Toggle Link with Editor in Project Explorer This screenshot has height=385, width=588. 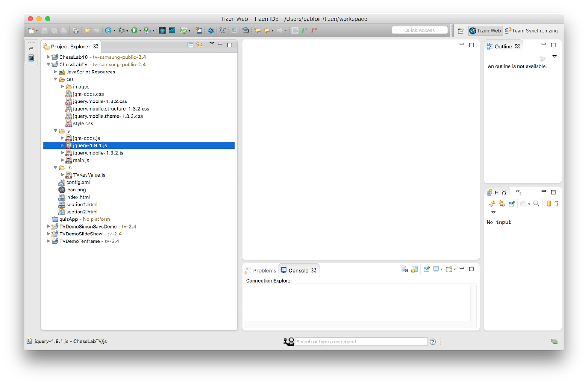pos(200,44)
